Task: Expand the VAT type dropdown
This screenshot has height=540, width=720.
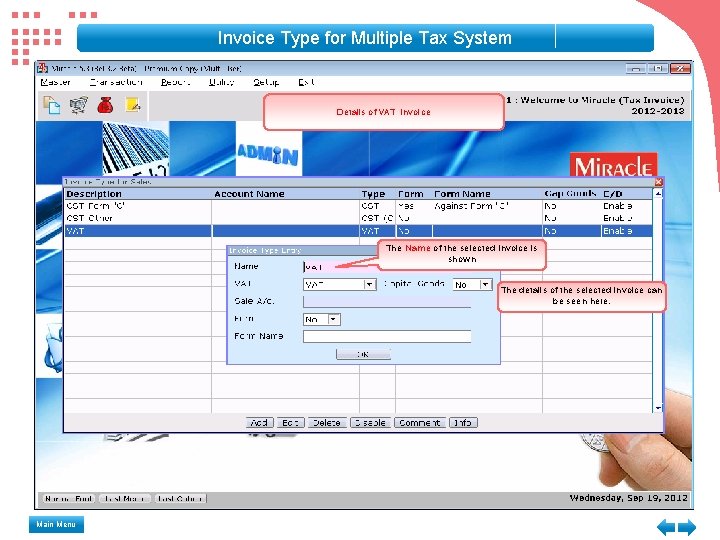Action: 370,285
